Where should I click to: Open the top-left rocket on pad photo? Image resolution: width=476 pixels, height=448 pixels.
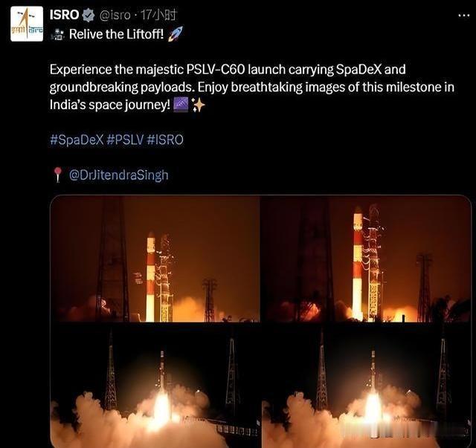coord(155,259)
